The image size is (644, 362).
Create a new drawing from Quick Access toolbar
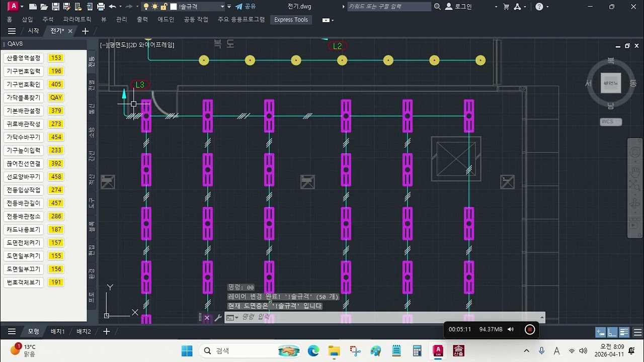(x=33, y=7)
